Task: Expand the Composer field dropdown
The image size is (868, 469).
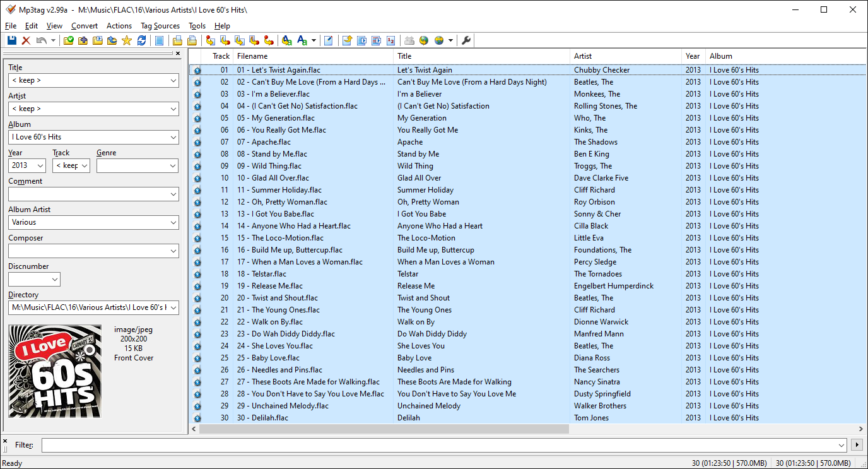Action: point(173,251)
